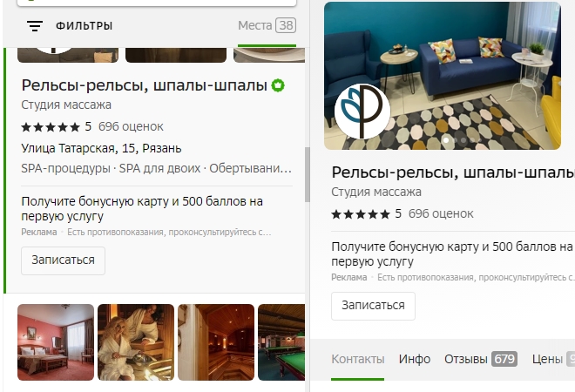Open the ФИЛЬТРЫ filter options
This screenshot has height=392, width=575.
[x=84, y=25]
